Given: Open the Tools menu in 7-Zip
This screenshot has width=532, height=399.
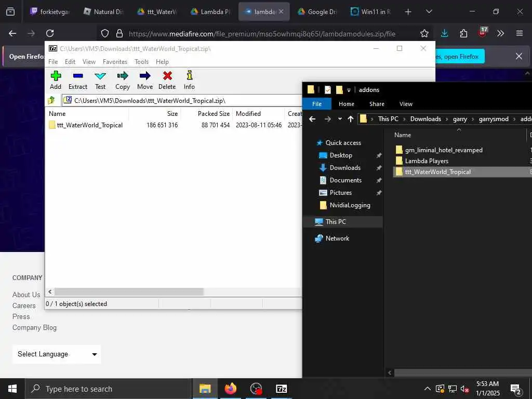Looking at the screenshot, I should point(141,62).
